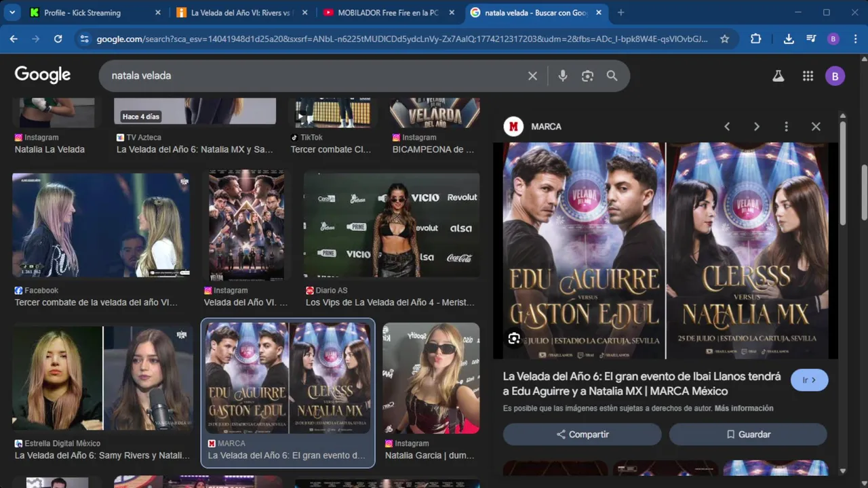Open the Natalia Garcia Instagram thumbnail
Viewport: 868px width, 488px height.
pyautogui.click(x=431, y=378)
